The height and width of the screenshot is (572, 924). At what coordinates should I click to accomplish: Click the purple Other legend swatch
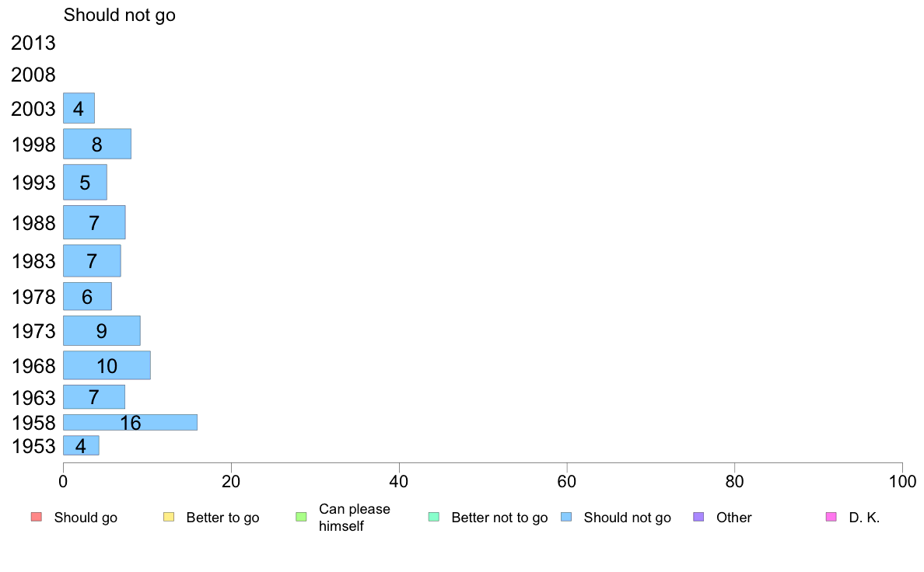coord(699,517)
